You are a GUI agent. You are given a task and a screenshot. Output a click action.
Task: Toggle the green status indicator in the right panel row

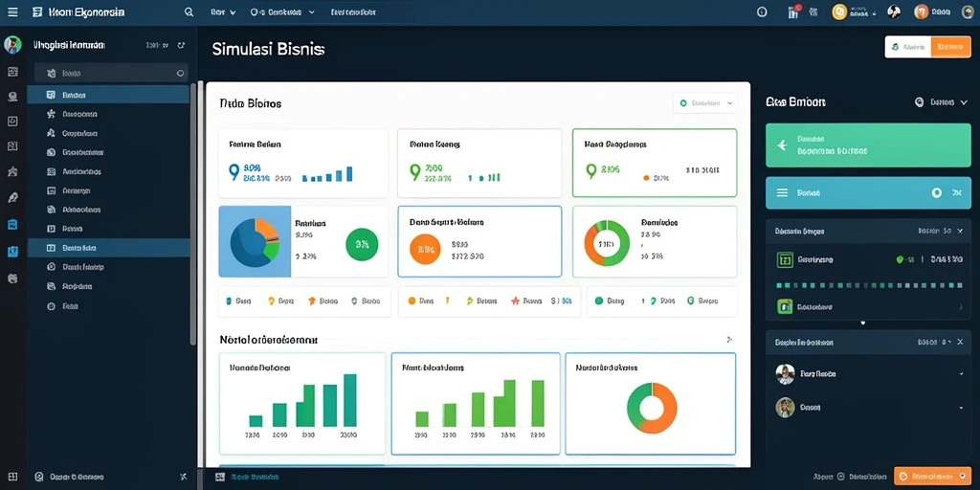tap(901, 258)
